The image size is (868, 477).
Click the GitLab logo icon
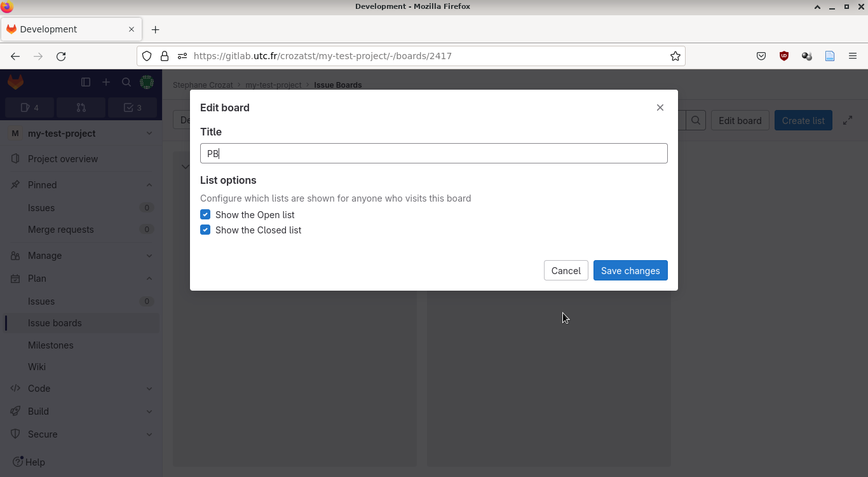[15, 82]
